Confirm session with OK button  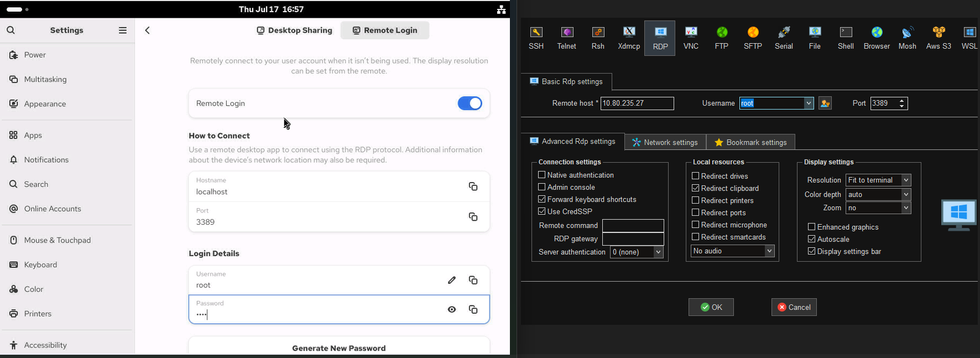711,307
